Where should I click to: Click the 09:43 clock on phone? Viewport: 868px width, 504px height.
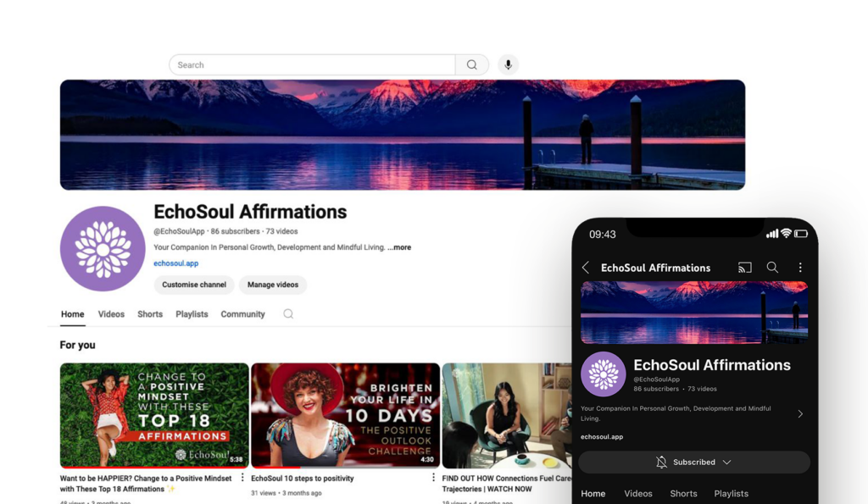[603, 235]
